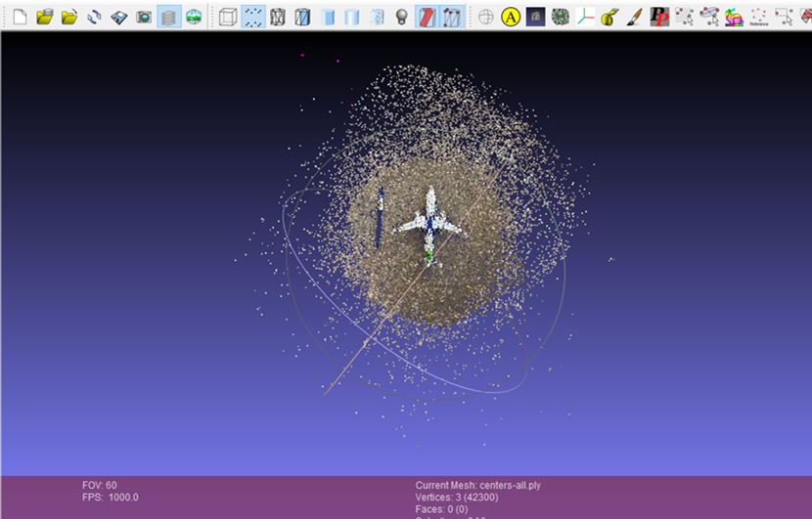Switch to smooth/textured rendering icon
The width and height of the screenshot is (812, 519).
377,17
